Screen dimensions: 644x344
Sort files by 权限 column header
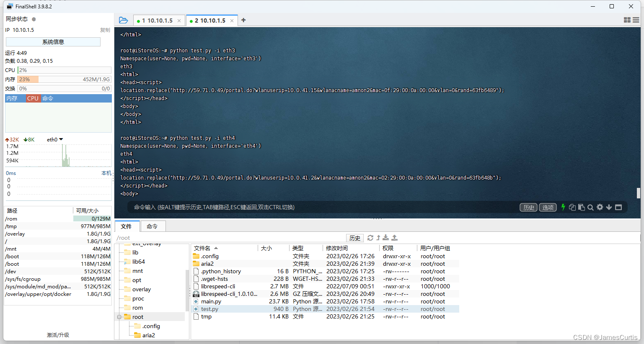[x=398, y=248]
